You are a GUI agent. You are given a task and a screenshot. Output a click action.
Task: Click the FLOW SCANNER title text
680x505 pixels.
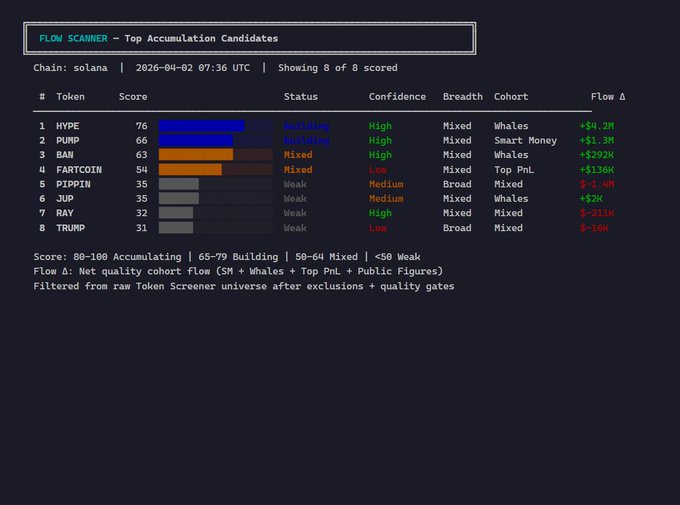point(73,38)
